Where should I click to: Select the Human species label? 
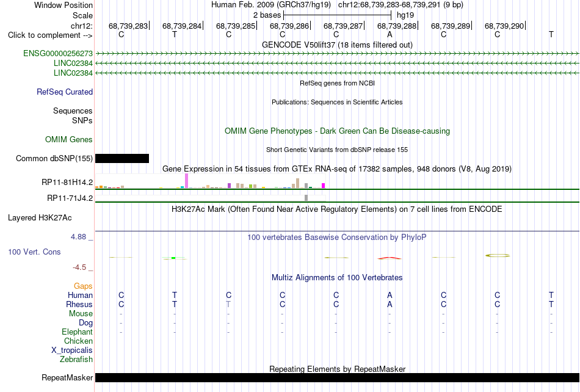[80, 295]
